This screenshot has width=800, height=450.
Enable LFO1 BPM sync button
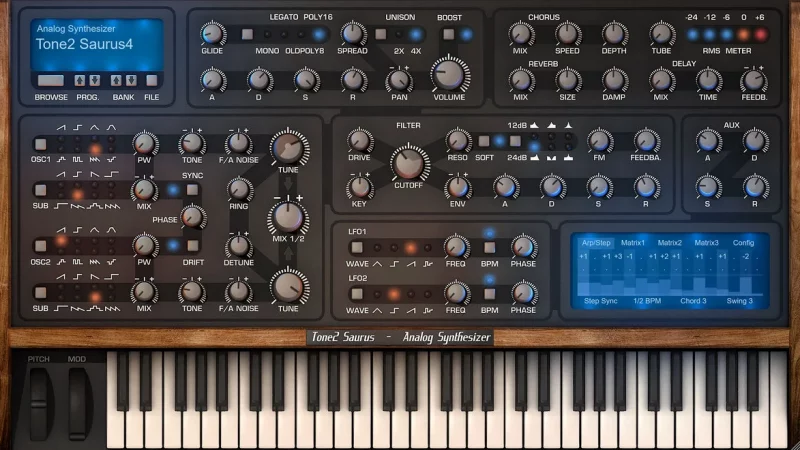click(x=490, y=248)
